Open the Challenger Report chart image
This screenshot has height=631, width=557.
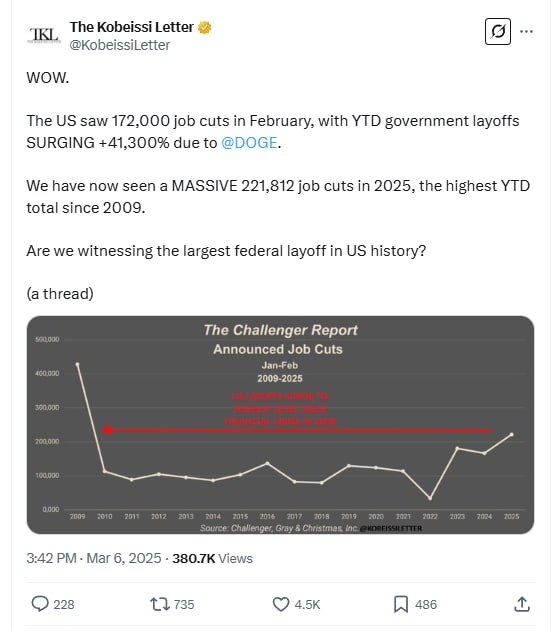(x=281, y=425)
